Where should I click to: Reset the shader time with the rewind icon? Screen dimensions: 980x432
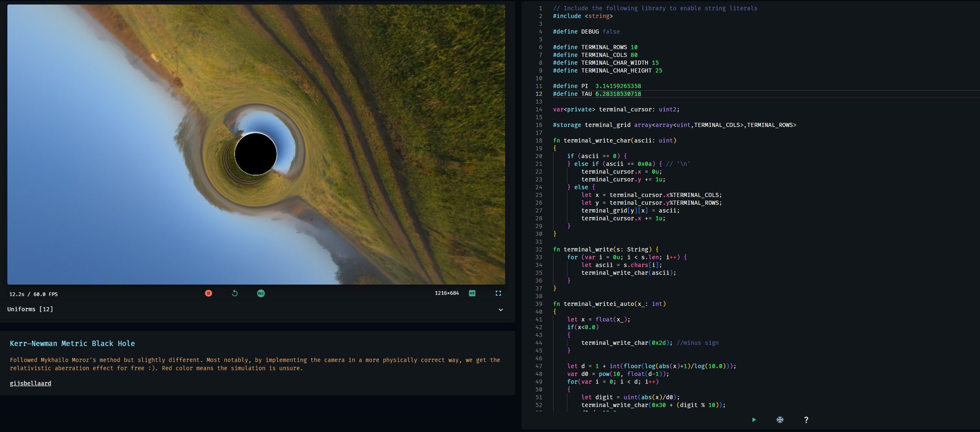[x=234, y=293]
